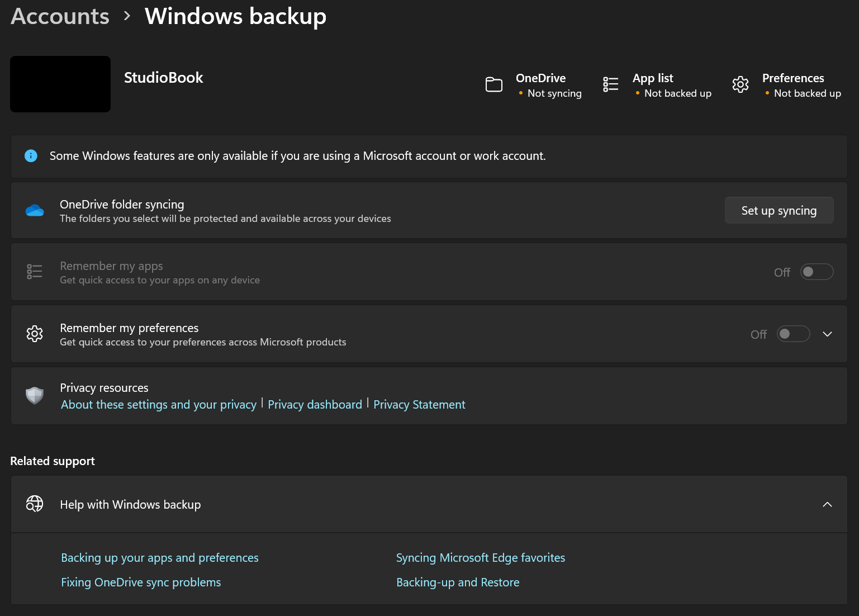
Task: Expand Remember my preferences chevron
Action: pos(828,334)
